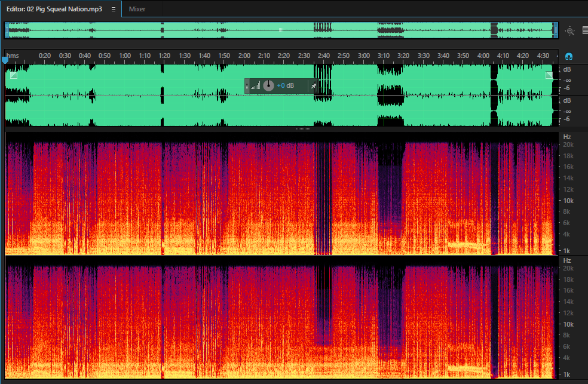Click the waveform spectral divider handle
Image resolution: width=588 pixels, height=384 pixels.
click(x=303, y=129)
